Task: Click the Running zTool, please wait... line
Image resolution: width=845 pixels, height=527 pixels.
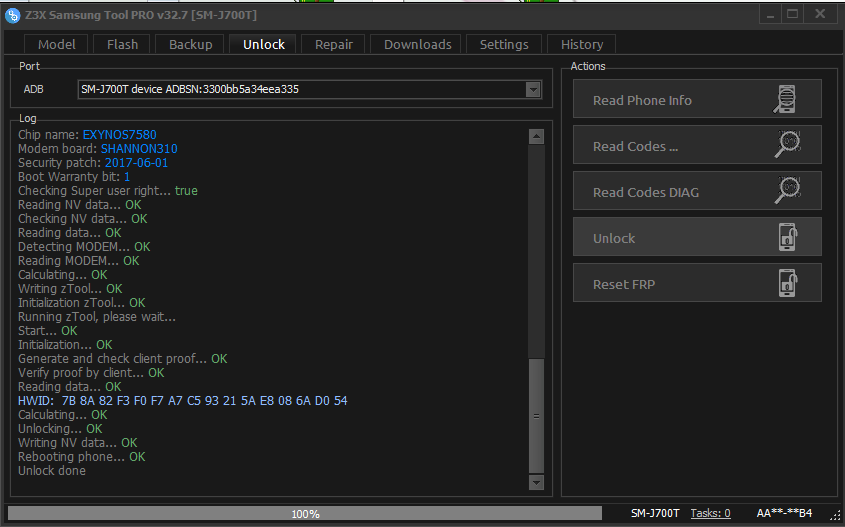Action: tap(97, 317)
